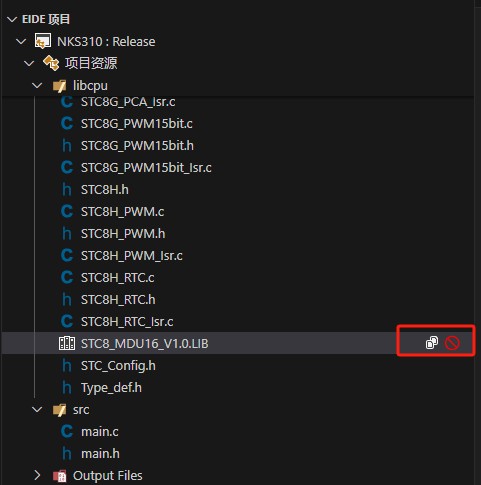Image resolution: width=481 pixels, height=485 pixels.
Task: Select STC_Config.h in tree
Action: click(118, 366)
